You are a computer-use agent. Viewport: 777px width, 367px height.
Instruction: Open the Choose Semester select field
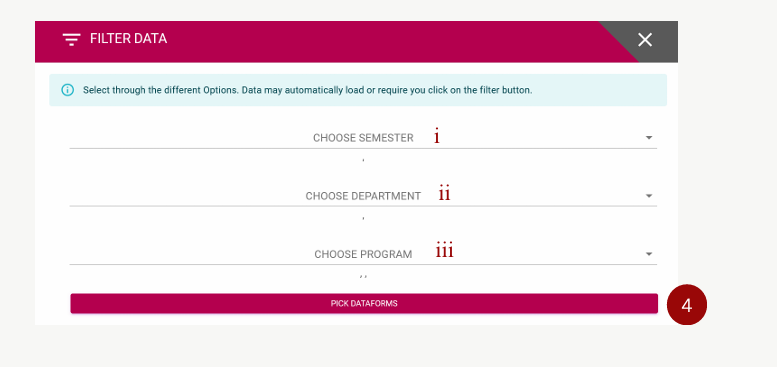[x=363, y=138]
